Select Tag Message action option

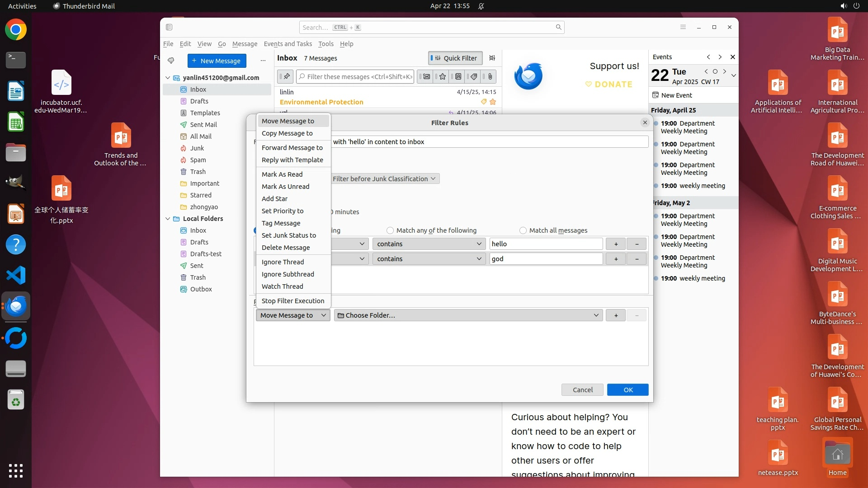coord(281,223)
